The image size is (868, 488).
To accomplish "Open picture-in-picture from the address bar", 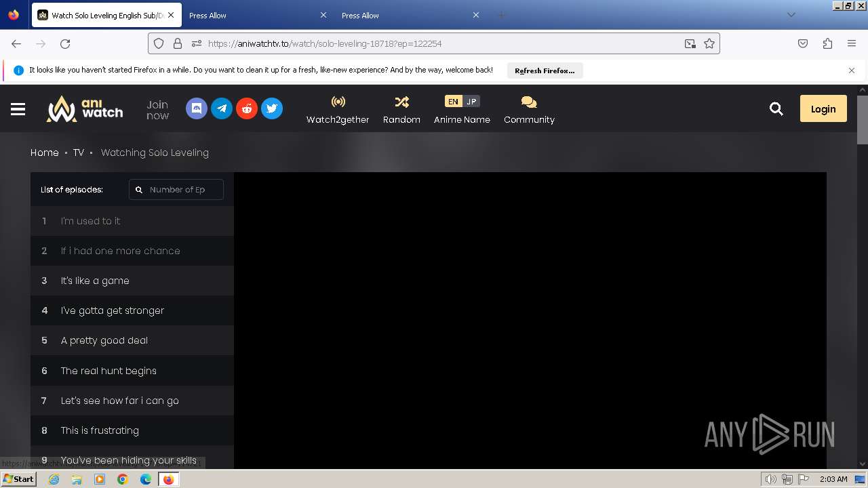I will [x=690, y=43].
